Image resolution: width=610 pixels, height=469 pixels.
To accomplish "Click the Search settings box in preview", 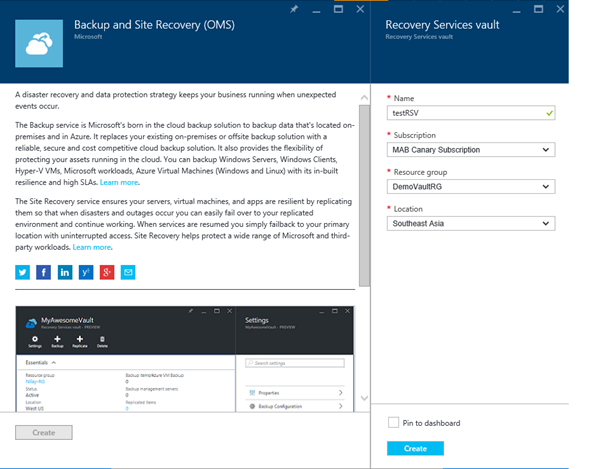I will click(x=295, y=363).
